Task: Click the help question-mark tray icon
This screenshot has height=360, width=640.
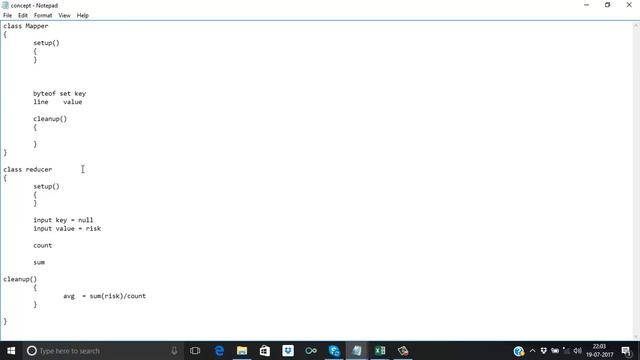Action: point(519,351)
